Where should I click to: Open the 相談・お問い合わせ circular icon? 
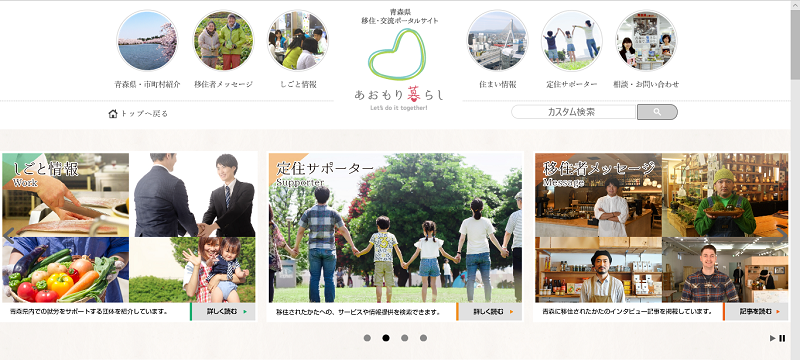[x=646, y=40]
